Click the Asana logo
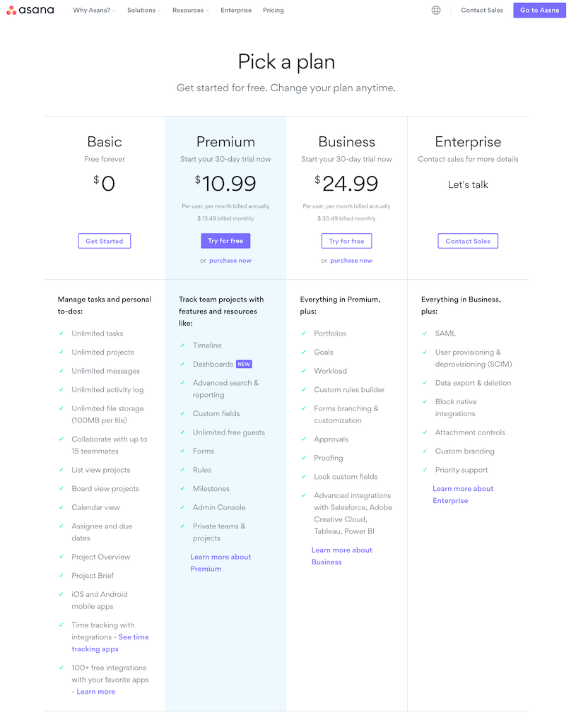This screenshot has width=588, height=722. 30,10
